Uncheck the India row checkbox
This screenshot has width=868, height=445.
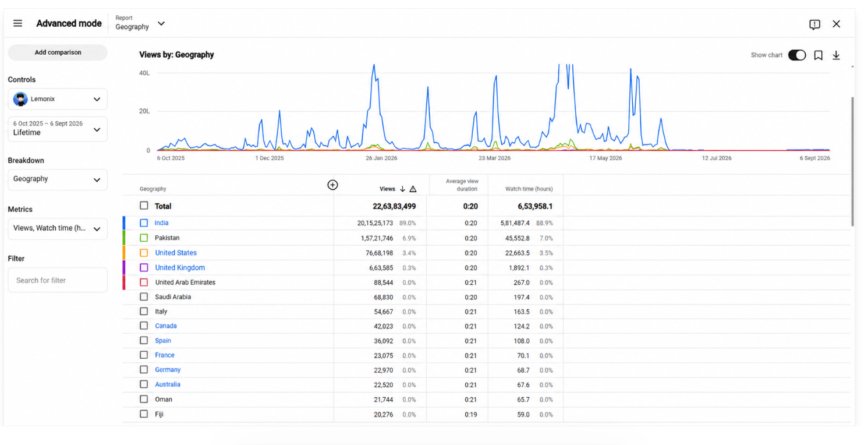click(x=144, y=223)
